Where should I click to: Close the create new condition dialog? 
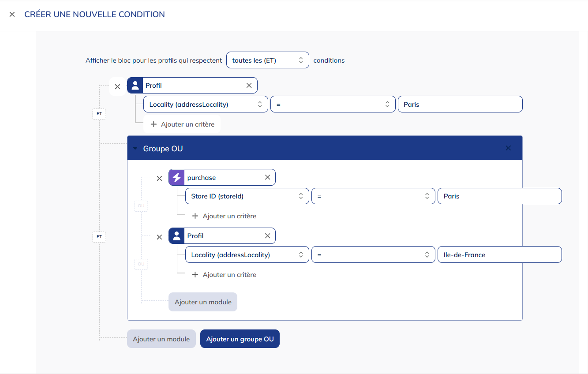tap(12, 15)
